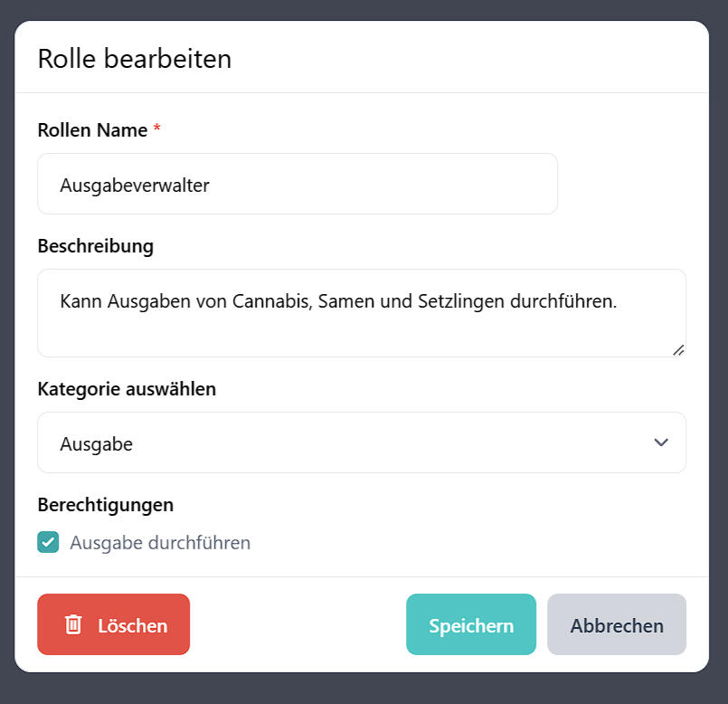Click the selected value 'Ausgabe' in combo box
Image resolution: width=728 pixels, height=704 pixels.
(97, 443)
